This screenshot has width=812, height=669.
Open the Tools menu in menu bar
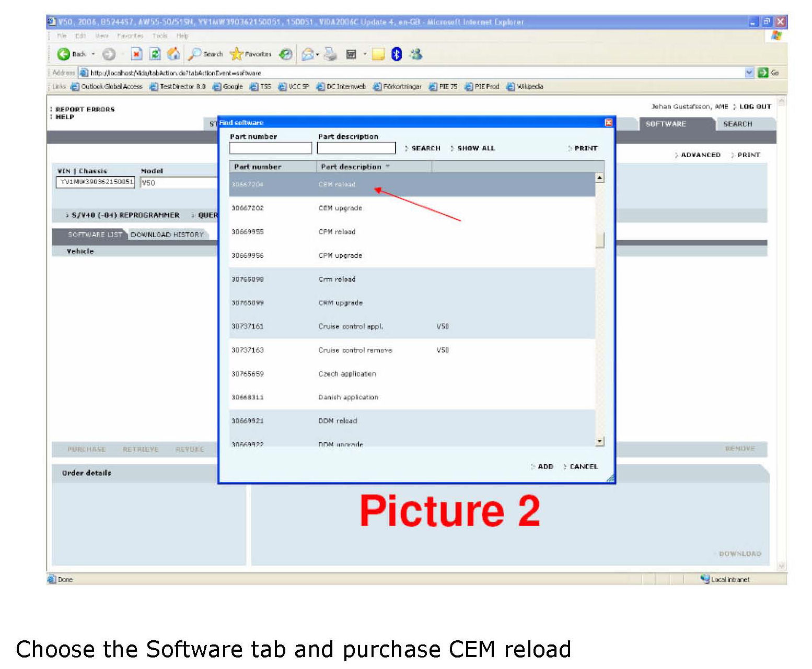coord(160,36)
